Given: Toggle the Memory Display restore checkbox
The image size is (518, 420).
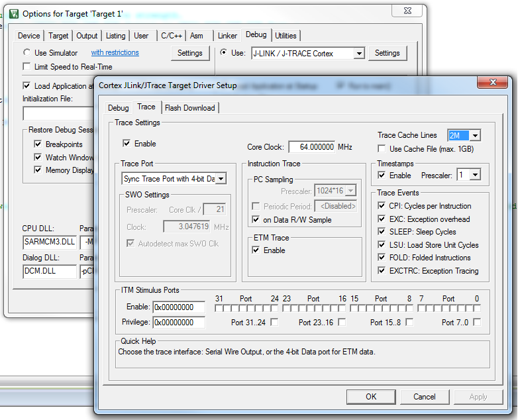Looking at the screenshot, I should 38,170.
